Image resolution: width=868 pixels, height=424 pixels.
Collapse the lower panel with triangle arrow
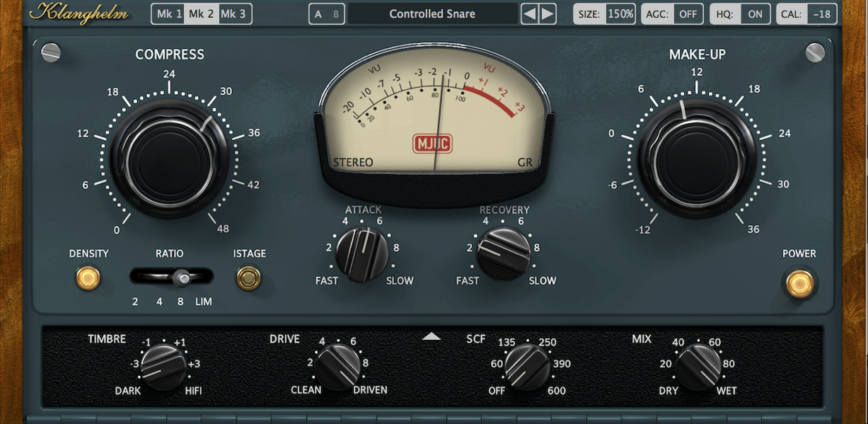[x=432, y=337]
